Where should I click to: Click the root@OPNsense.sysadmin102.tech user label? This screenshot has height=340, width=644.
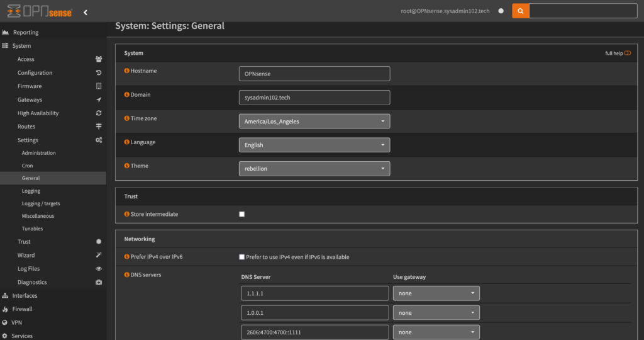[445, 11]
